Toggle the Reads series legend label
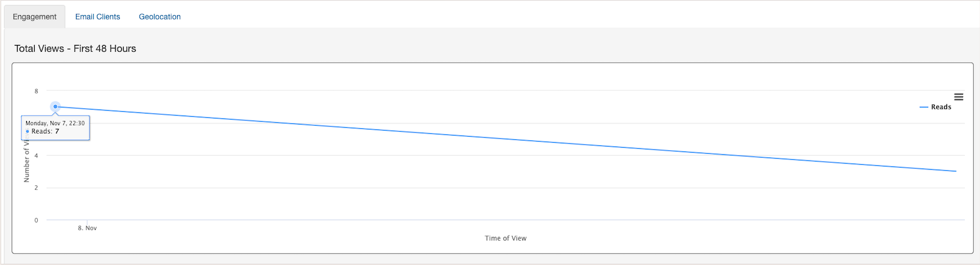 point(941,107)
